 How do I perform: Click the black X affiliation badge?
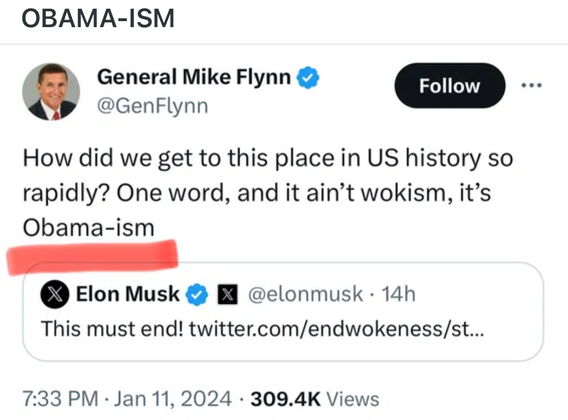coord(227,294)
